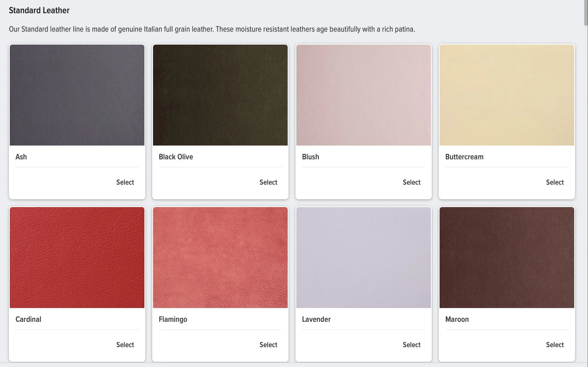Click the Maroon leather texture image
Image resolution: width=588 pixels, height=367 pixels.
tap(506, 257)
